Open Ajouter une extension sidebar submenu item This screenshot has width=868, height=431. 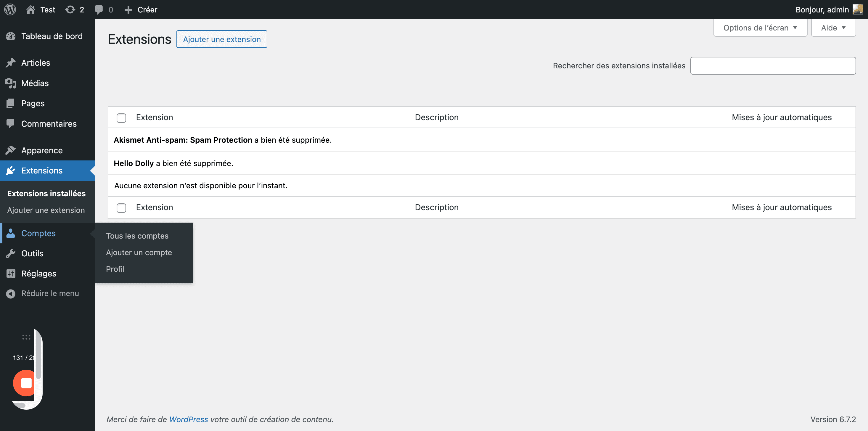point(46,210)
